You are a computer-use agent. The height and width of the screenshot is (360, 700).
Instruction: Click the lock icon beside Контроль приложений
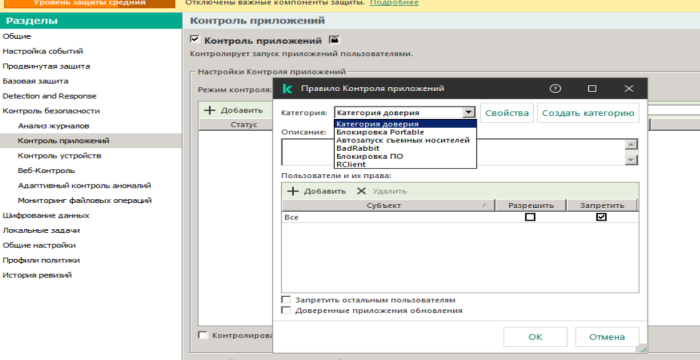pyautogui.click(x=334, y=40)
